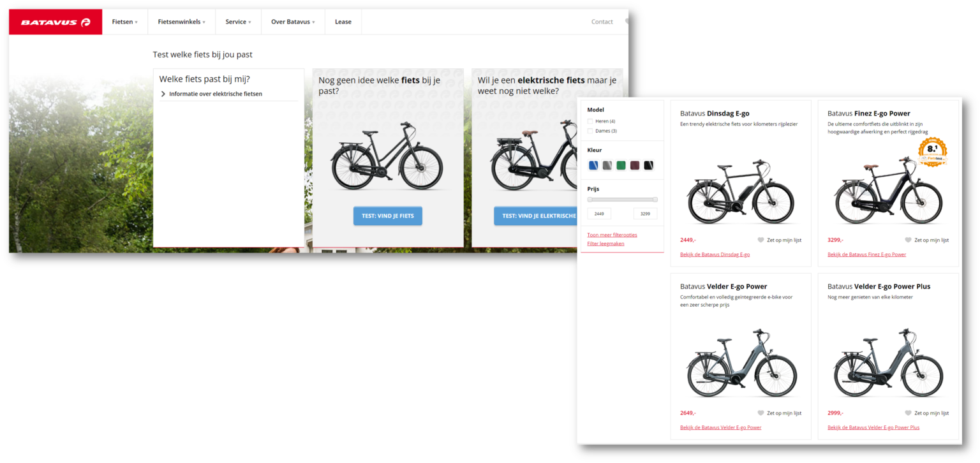Select the green color swatch filter
Viewport: 980px width, 463px height.
pos(621,166)
